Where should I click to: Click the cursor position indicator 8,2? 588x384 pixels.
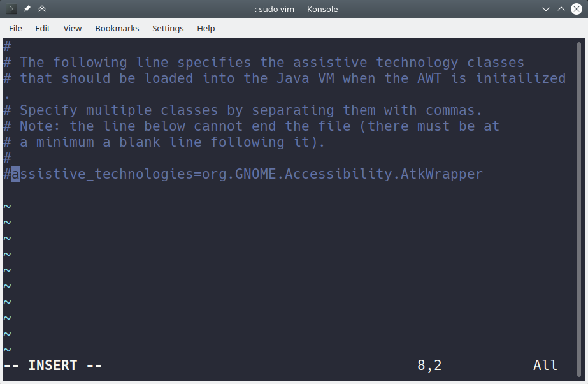pos(430,365)
